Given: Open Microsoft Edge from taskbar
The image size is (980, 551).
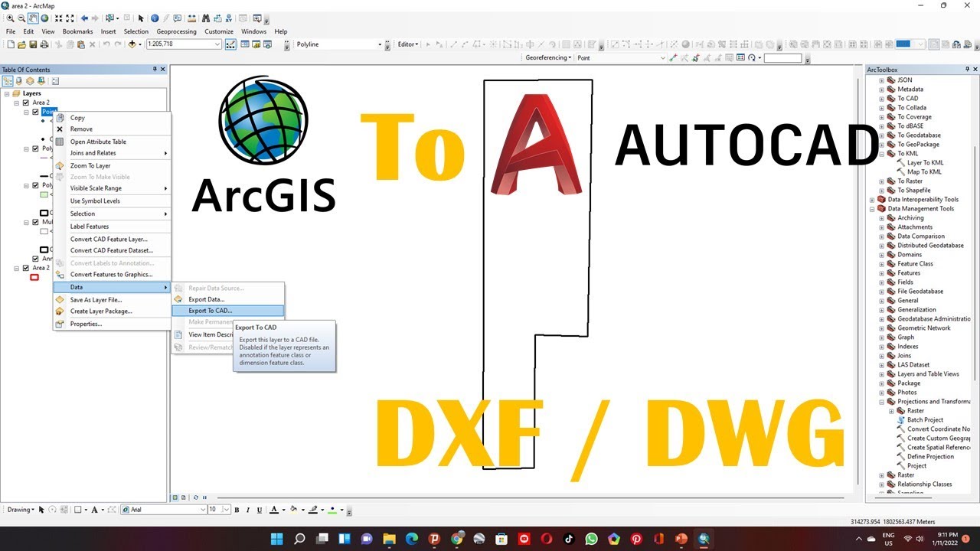Looking at the screenshot, I should click(411, 539).
